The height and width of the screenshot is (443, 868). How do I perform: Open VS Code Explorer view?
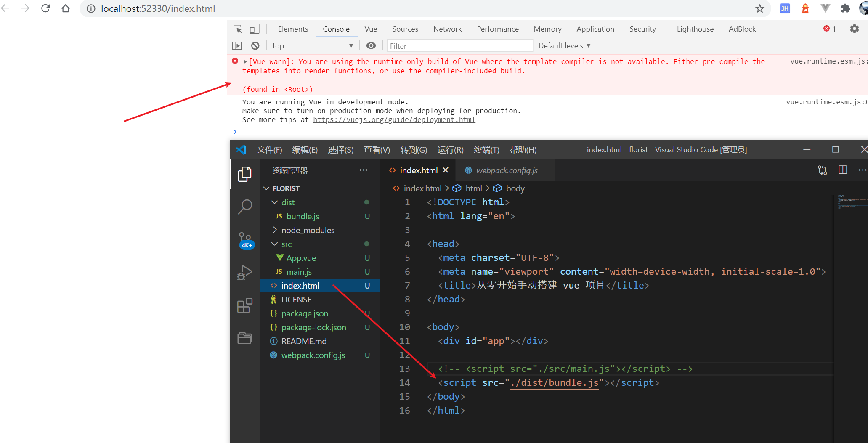click(x=245, y=174)
